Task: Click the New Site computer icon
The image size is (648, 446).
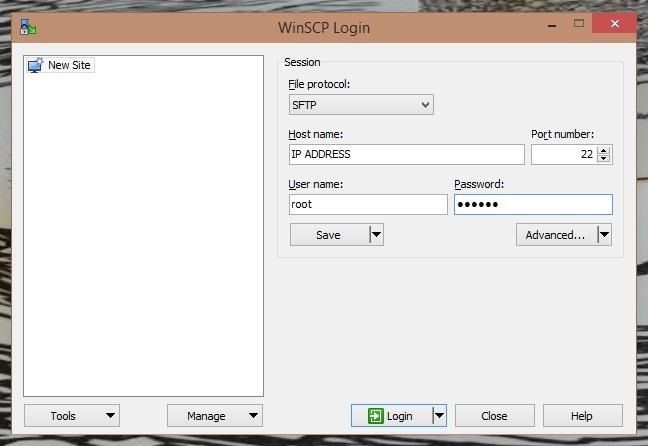Action: [x=36, y=65]
